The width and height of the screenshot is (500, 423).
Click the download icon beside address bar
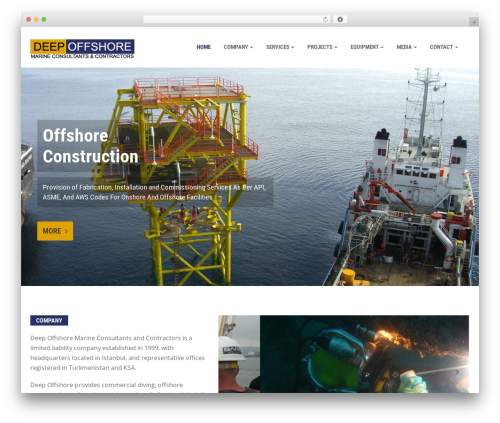(340, 20)
